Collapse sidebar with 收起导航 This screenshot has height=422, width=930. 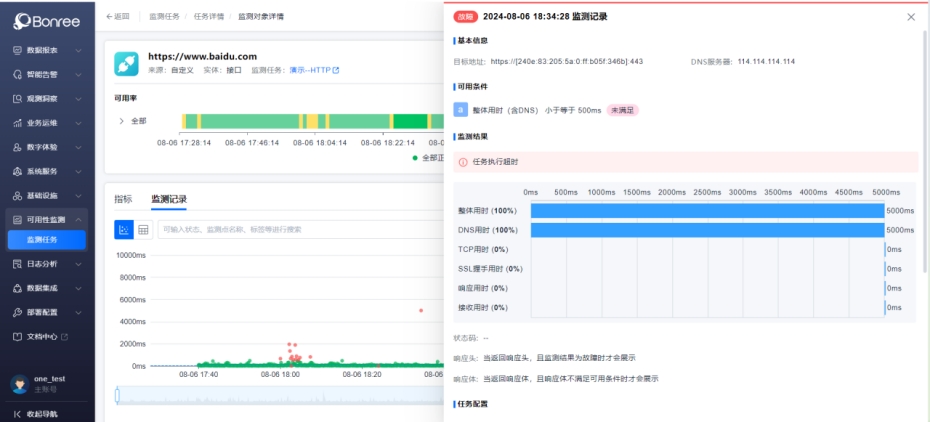pyautogui.click(x=40, y=413)
